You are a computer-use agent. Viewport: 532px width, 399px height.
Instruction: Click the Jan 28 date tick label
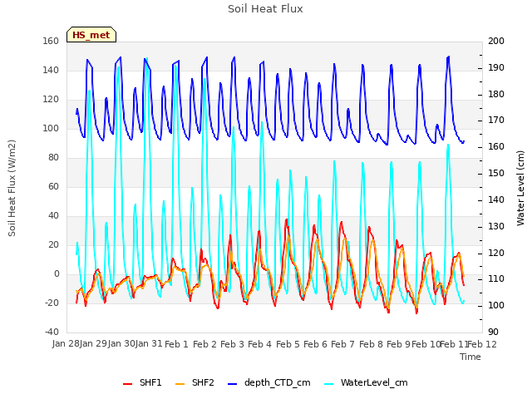[66, 343]
